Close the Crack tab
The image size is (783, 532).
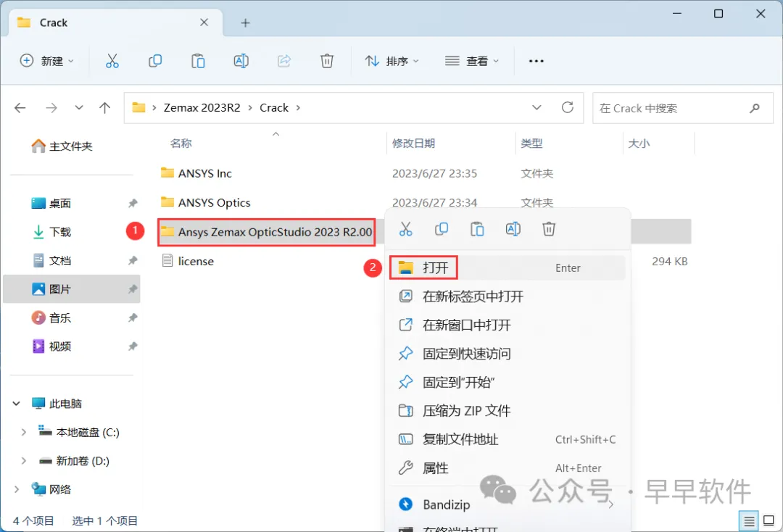pos(204,22)
